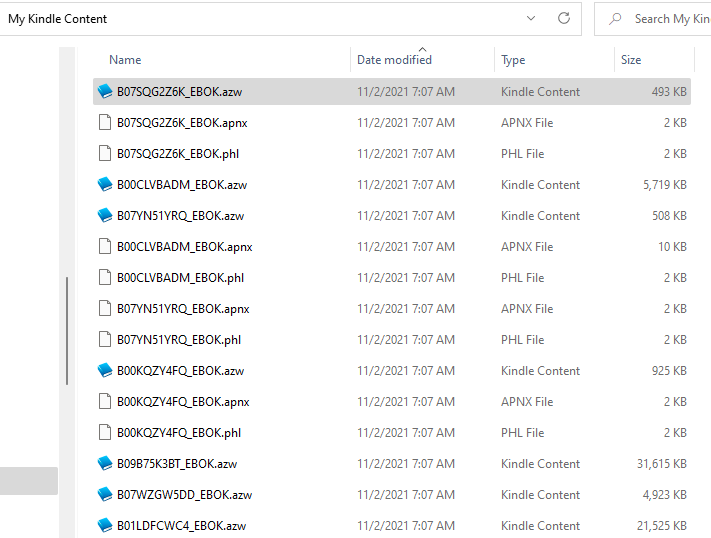Select file name B01LDFCWC4_EBOK.azw
711x538 pixels.
(x=181, y=526)
